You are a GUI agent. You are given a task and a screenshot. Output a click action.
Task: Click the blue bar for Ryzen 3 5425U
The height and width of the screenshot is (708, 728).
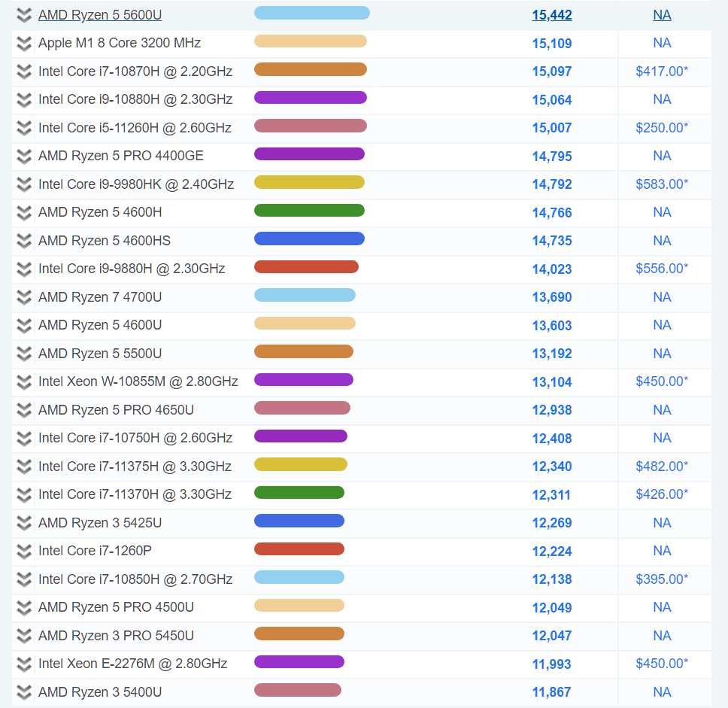click(299, 521)
